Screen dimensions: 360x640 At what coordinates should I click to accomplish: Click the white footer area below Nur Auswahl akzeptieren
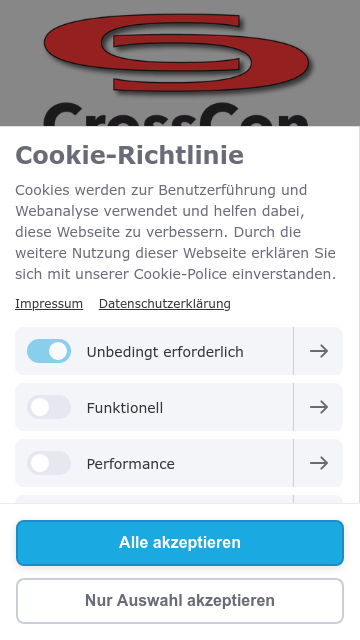[x=180, y=632]
